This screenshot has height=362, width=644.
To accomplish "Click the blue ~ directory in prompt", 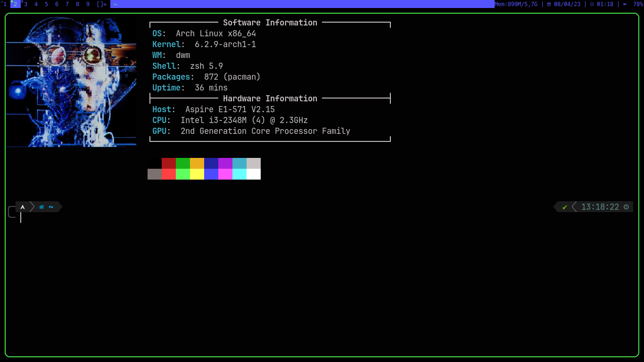I will (51, 207).
